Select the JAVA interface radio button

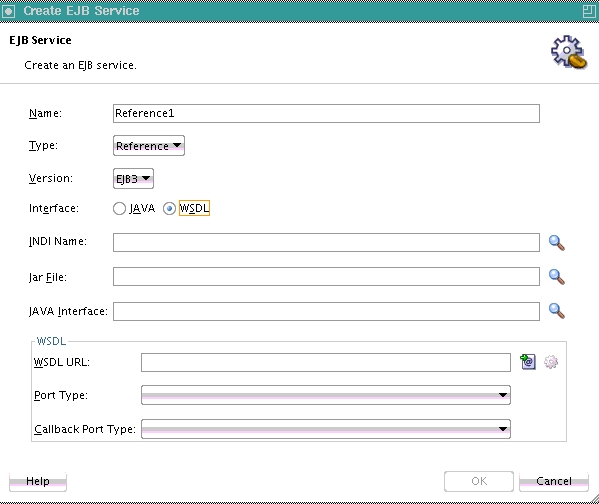tap(119, 209)
